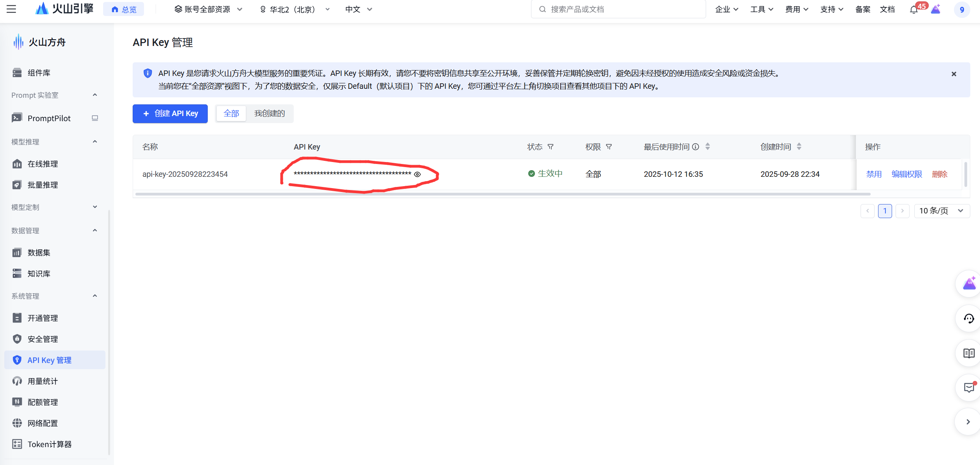980x465 pixels.
Task: Click the 创建 API Key button
Action: [x=170, y=113]
